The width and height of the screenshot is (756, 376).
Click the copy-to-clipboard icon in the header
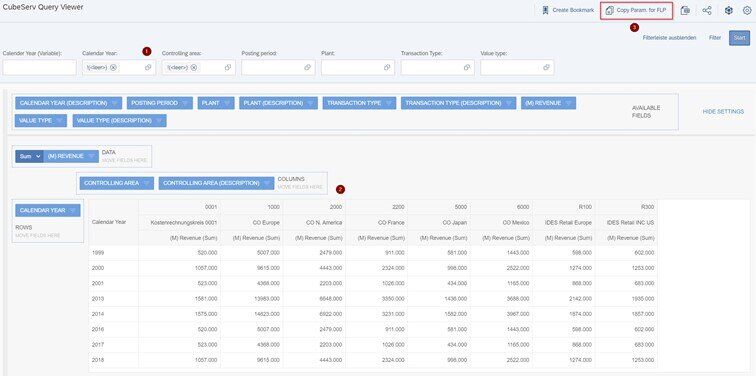[x=685, y=10]
